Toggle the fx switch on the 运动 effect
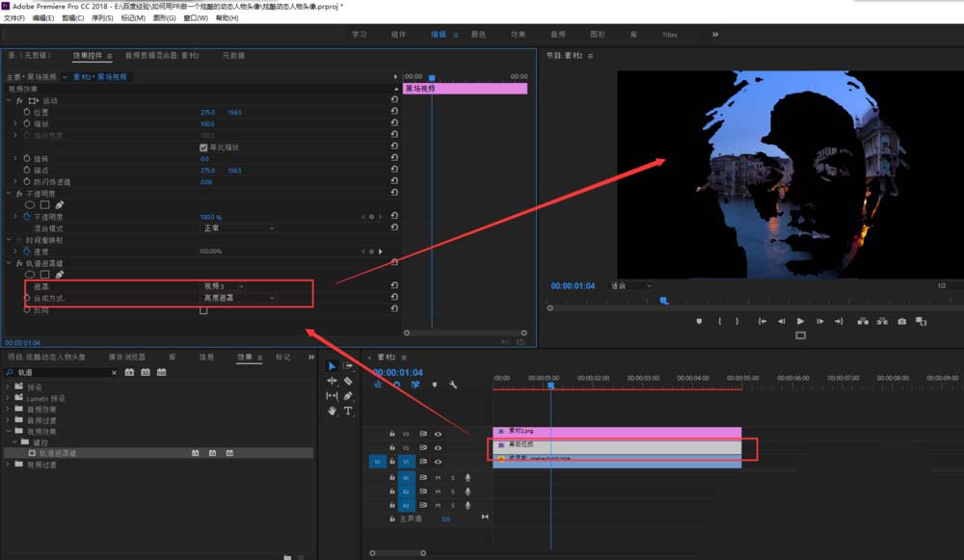Image resolution: width=964 pixels, height=560 pixels. coord(19,100)
